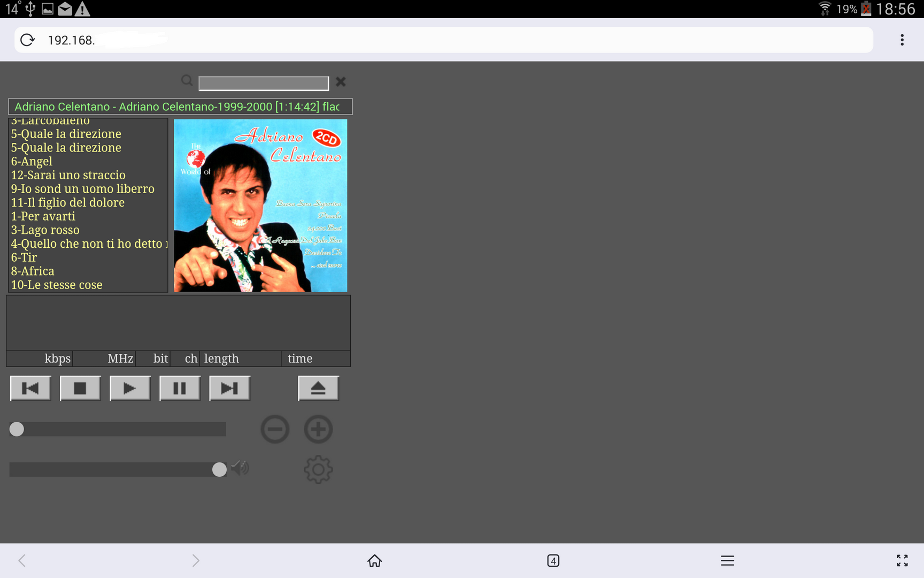Reload the page in browser

(x=27, y=40)
